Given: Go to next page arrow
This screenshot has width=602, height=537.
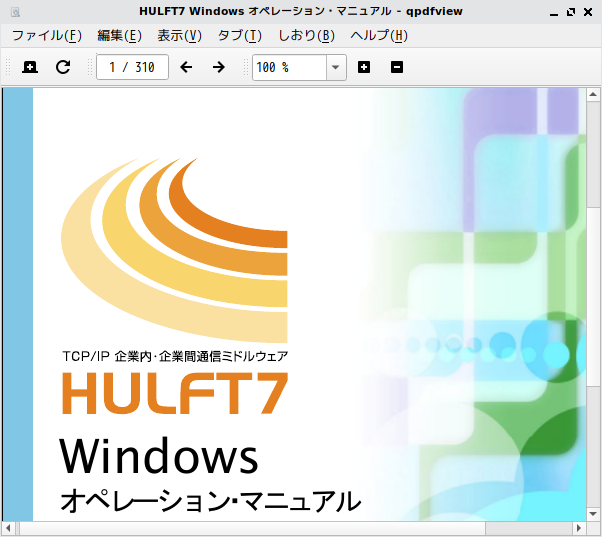Looking at the screenshot, I should (219, 67).
